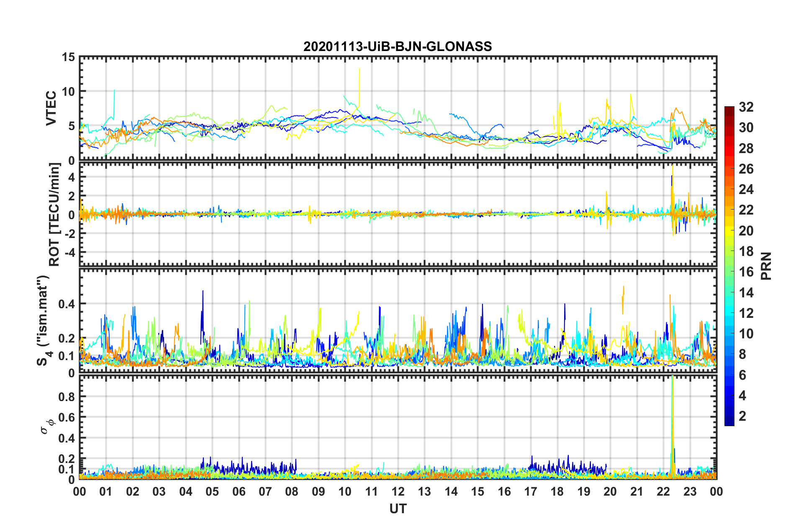Click the plot title 20201113-UiB-BJN-GLONASS
This screenshot has width=796, height=532.
tap(398, 46)
